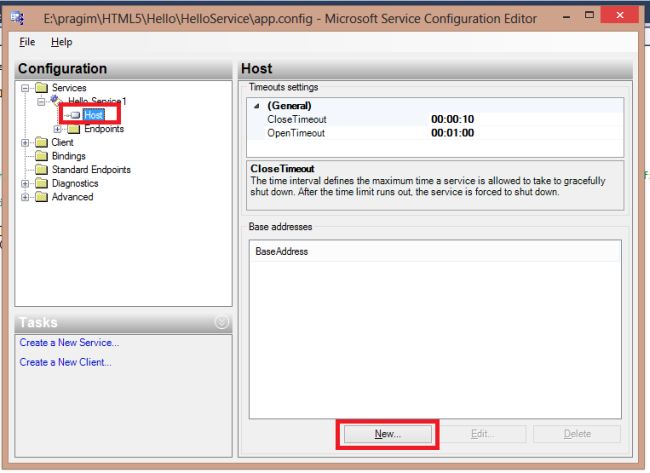
Task: Select the Client tree label
Action: [62, 143]
